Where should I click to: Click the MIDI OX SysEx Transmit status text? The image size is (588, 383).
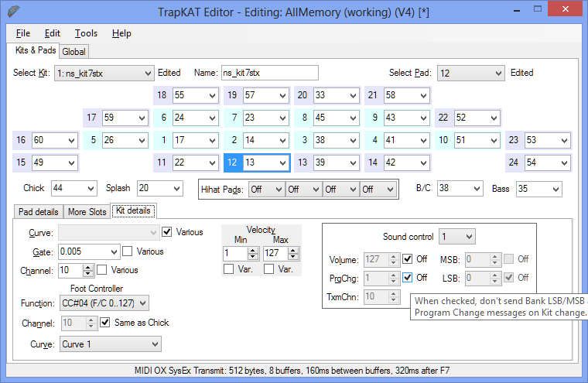(x=292, y=371)
